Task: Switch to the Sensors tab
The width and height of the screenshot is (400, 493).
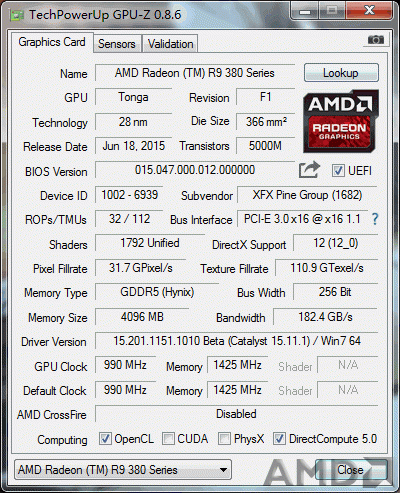Action: (117, 44)
